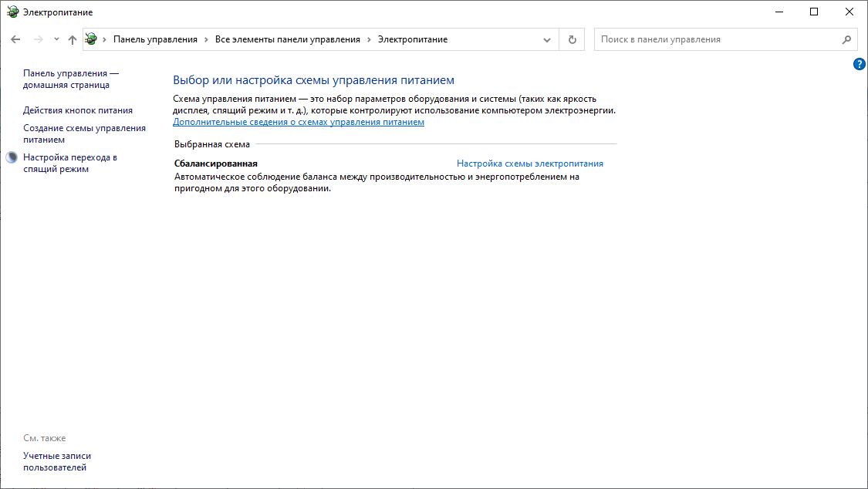Close the Электропитание window
This screenshot has width=868, height=489.
pos(849,12)
